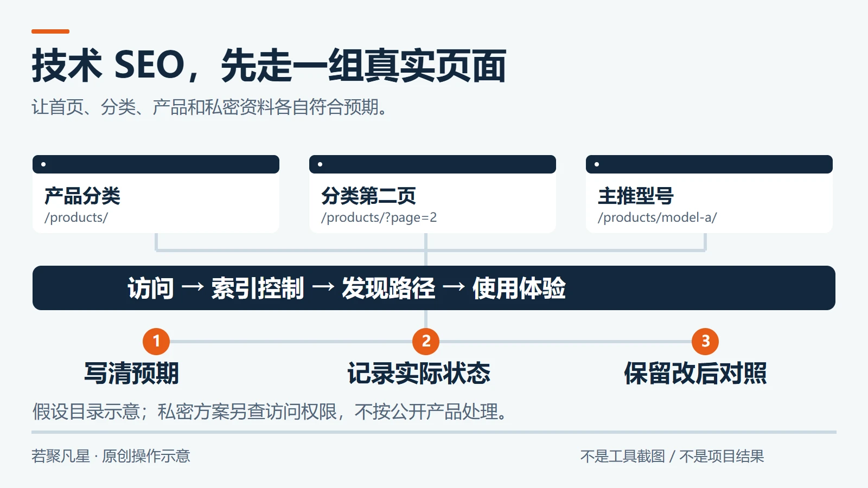Click the step label 记录实际状态
The width and height of the screenshot is (868, 488).
(419, 373)
